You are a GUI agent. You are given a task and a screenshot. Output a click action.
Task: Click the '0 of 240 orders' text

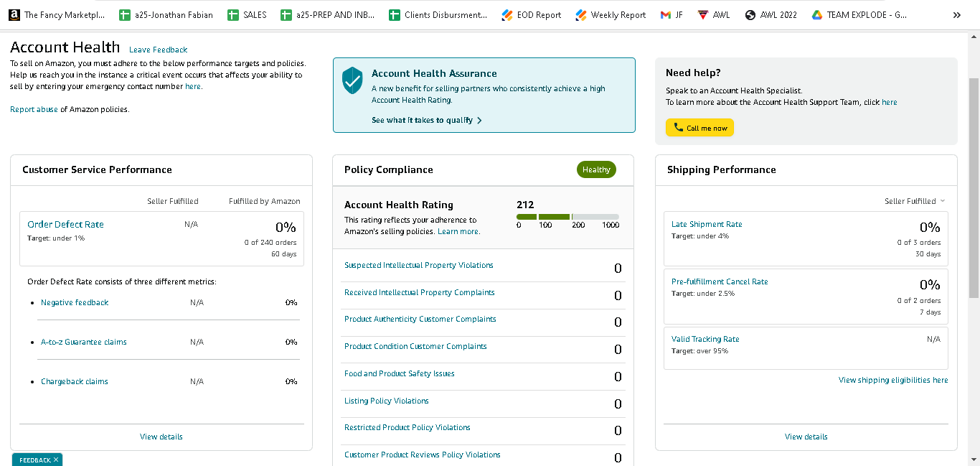tap(270, 243)
